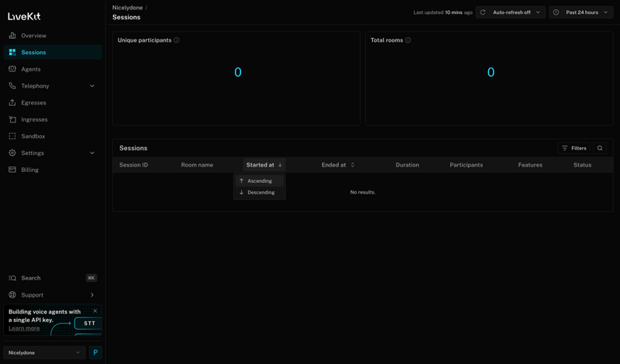The height and width of the screenshot is (364, 620).
Task: Click the Telephony phone icon
Action: 12,86
